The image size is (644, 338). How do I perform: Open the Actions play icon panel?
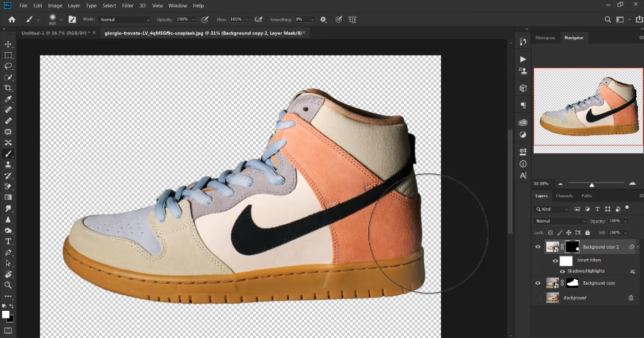523,59
